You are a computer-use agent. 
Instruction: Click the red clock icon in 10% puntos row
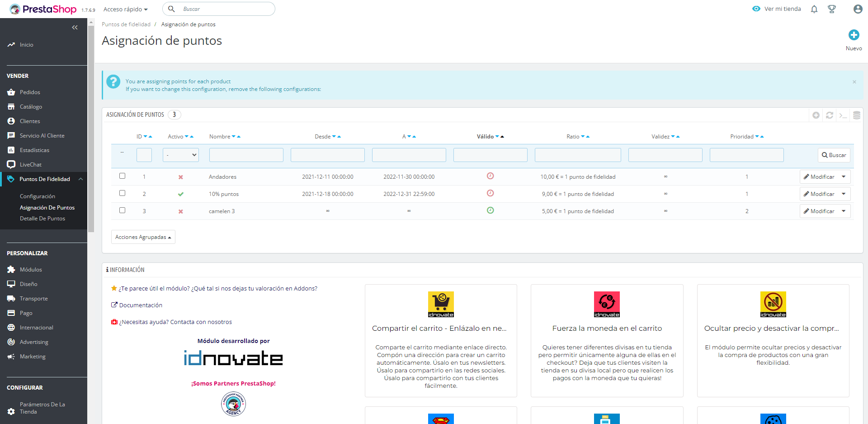pos(491,193)
